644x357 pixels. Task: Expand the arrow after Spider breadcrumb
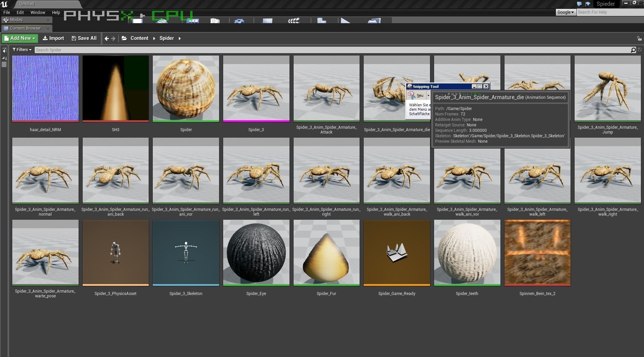(180, 38)
